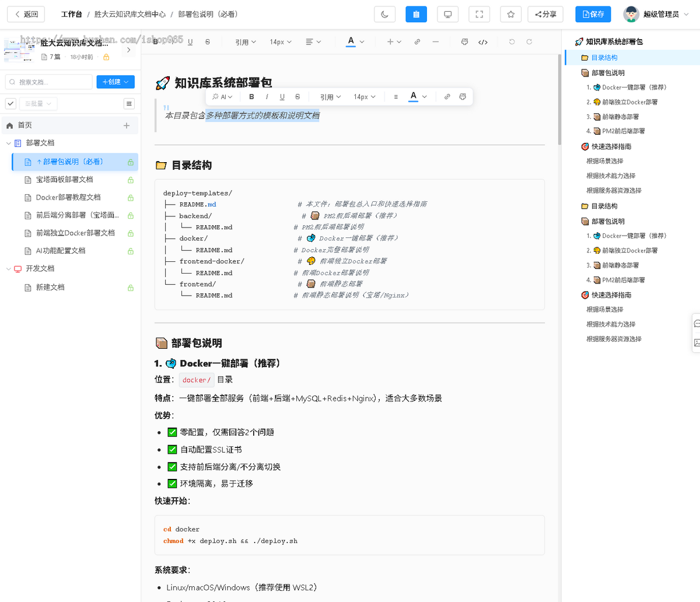Focus the 搜索文档 search box
Image resolution: width=700 pixels, height=602 pixels.
48,82
